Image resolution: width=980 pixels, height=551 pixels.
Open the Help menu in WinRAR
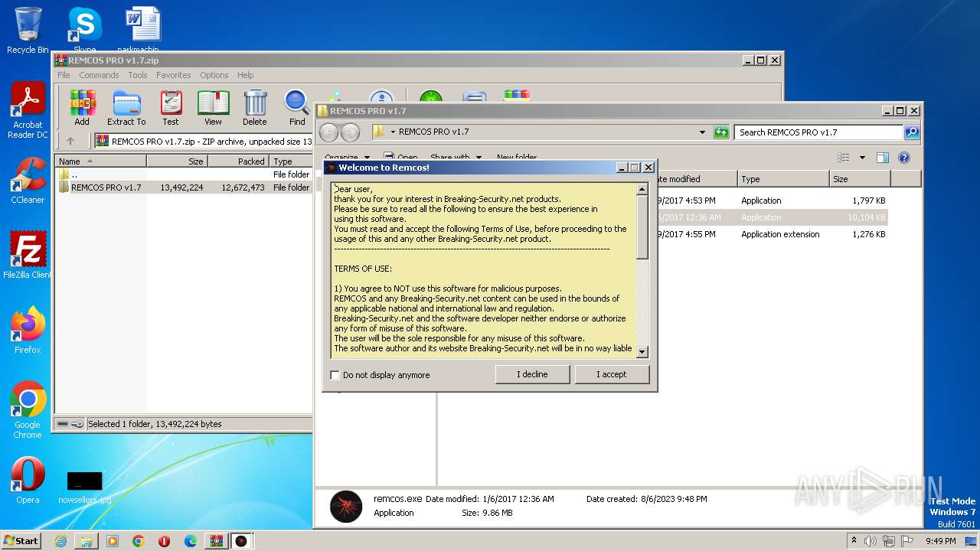point(245,75)
